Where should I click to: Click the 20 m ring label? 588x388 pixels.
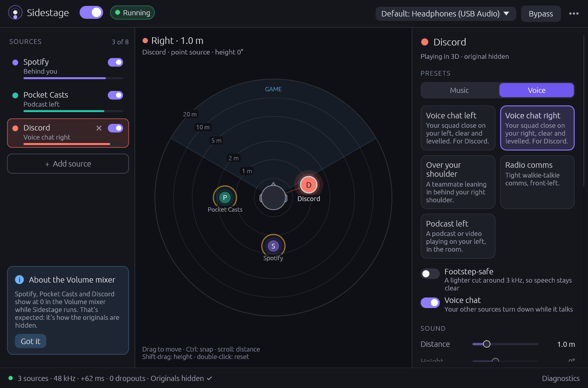[190, 114]
